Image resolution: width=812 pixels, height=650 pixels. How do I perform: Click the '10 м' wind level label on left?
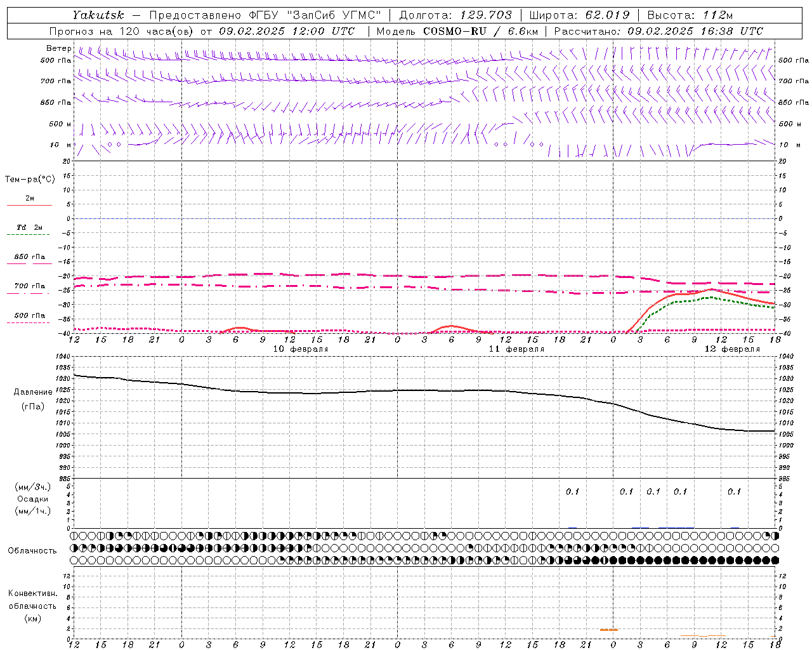(x=60, y=145)
